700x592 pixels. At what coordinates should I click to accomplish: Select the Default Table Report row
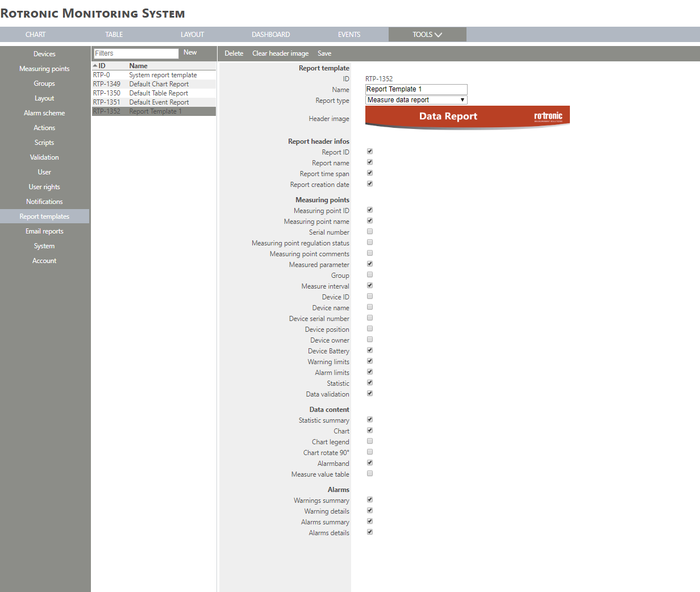click(x=154, y=93)
